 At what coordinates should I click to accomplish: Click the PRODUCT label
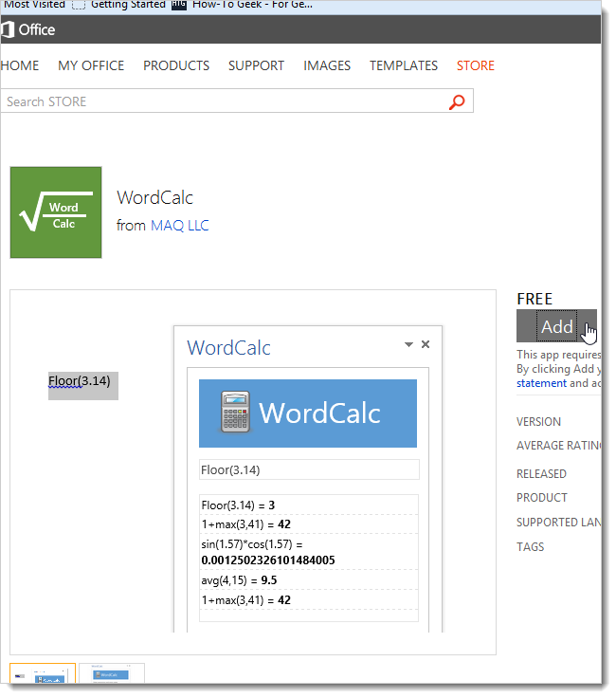click(542, 497)
